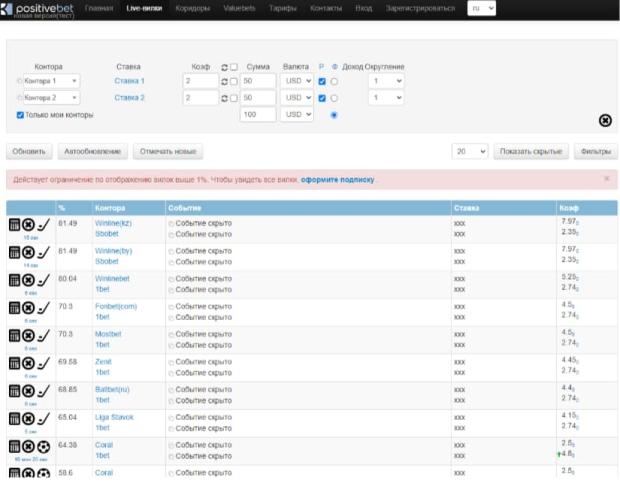Image resolution: width=620 pixels, height=483 pixels.
Task: Click hockey stick icon in Winline(kz) row
Action: [x=43, y=225]
